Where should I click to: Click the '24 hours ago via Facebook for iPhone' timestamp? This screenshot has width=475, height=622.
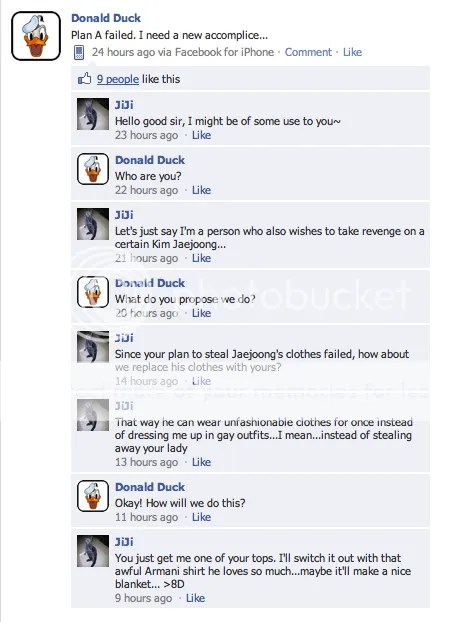click(183, 52)
